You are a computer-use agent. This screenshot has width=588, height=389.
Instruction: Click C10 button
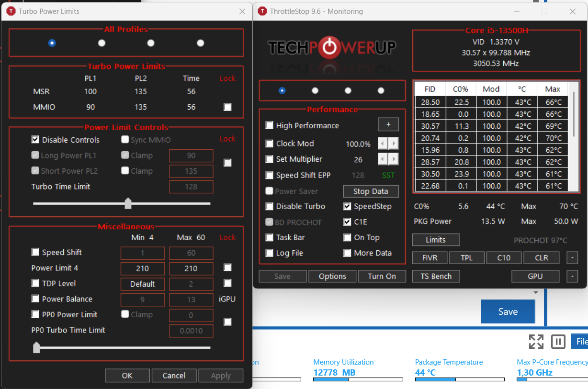(x=504, y=257)
